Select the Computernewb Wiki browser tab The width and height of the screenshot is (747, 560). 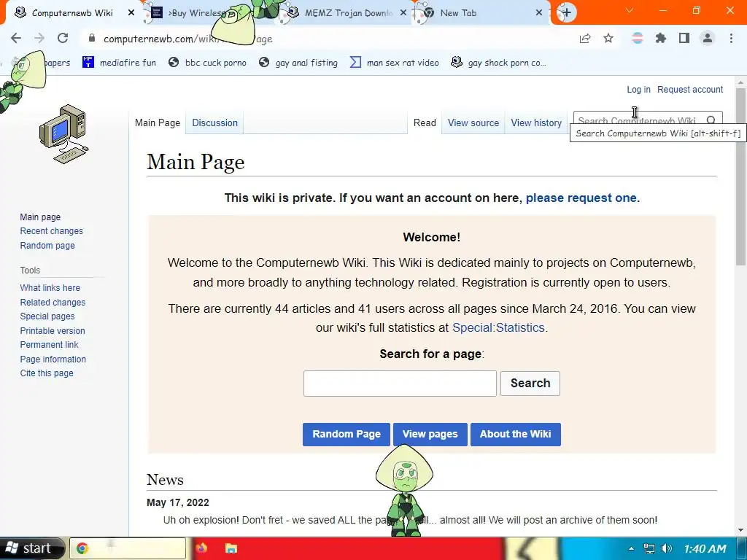coord(71,13)
